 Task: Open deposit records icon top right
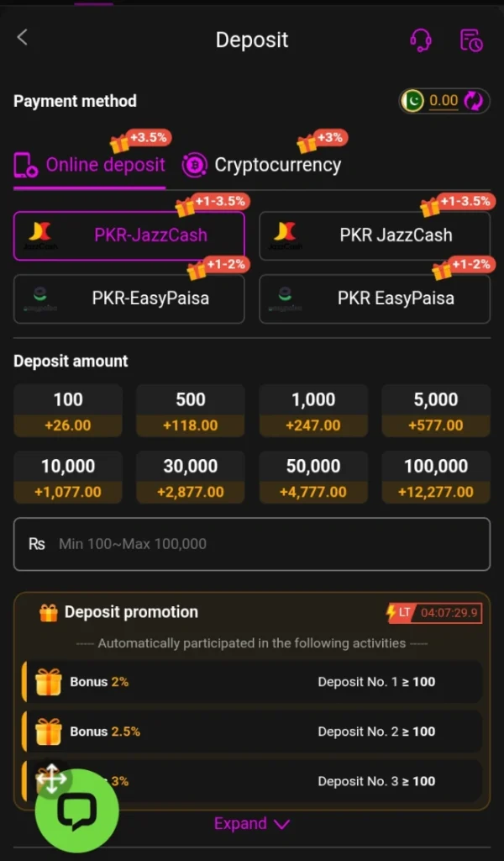(471, 40)
